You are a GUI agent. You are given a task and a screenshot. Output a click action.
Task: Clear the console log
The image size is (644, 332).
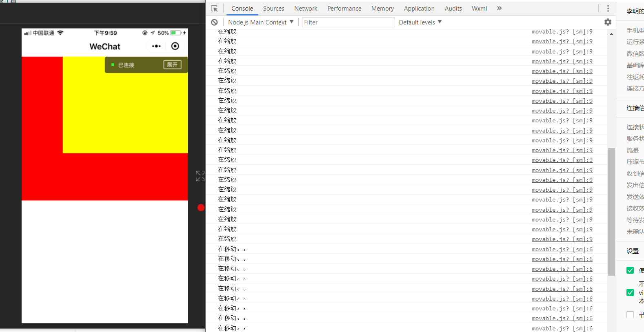[x=214, y=22]
